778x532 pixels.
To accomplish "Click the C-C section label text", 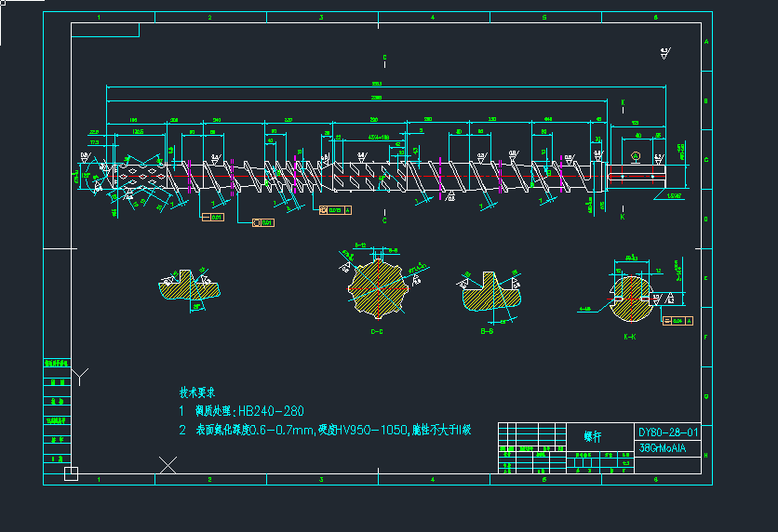I will click(377, 331).
